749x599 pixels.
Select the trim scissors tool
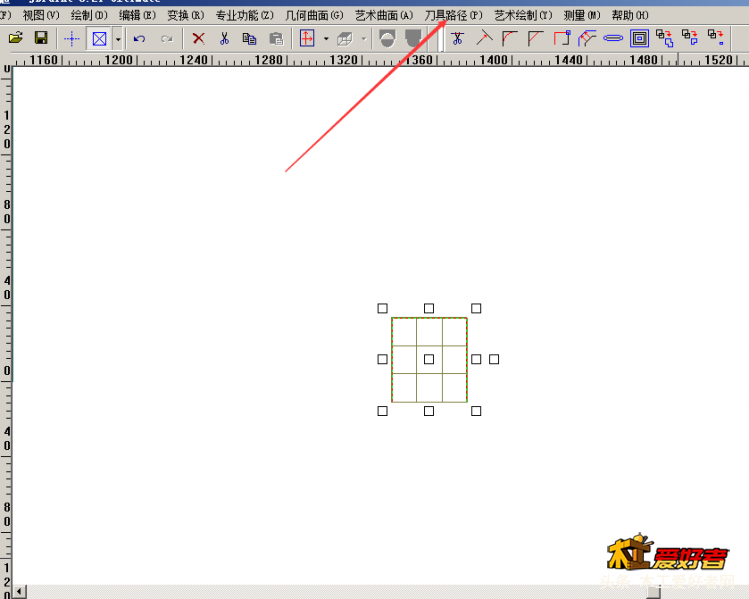tap(457, 38)
